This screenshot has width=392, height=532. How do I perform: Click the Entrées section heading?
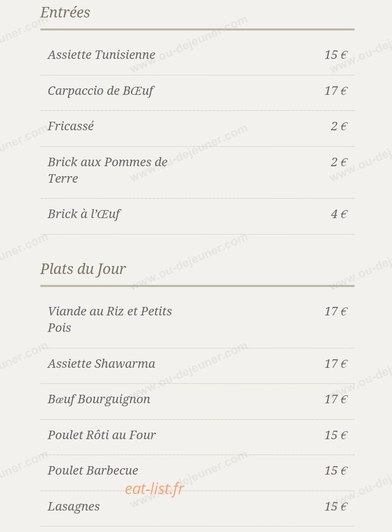pos(65,12)
